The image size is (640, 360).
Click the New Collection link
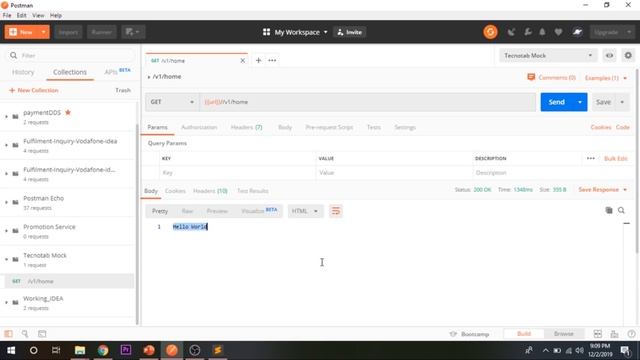pyautogui.click(x=33, y=90)
